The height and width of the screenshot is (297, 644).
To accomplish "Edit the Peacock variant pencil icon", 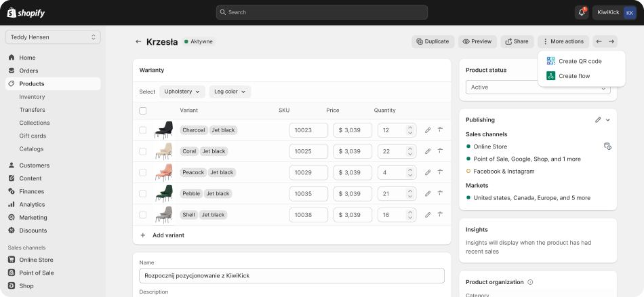I will click(x=428, y=172).
